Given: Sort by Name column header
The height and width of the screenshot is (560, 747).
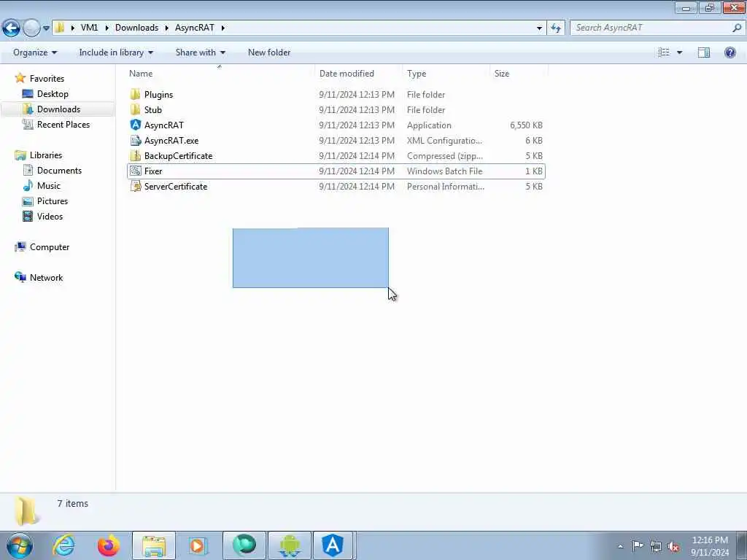Looking at the screenshot, I should pos(141,74).
